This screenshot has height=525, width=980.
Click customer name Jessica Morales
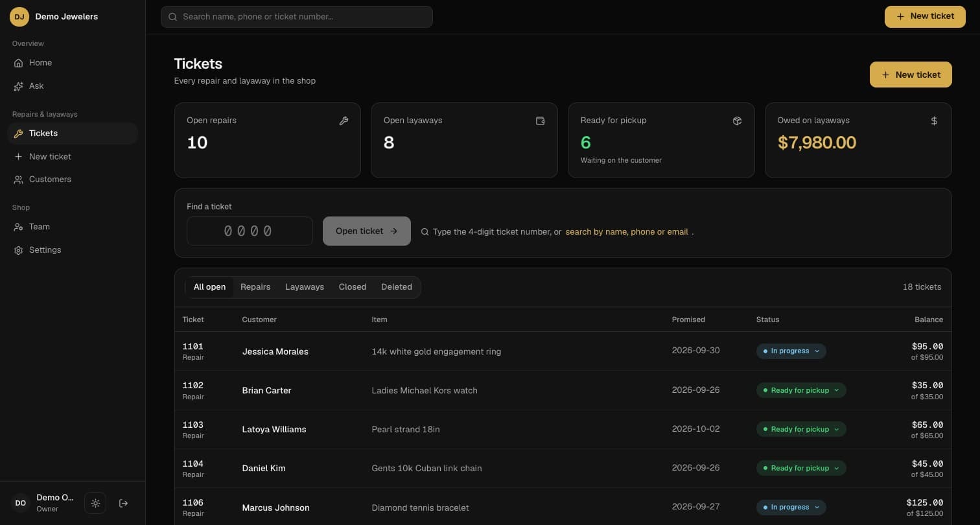(x=275, y=352)
